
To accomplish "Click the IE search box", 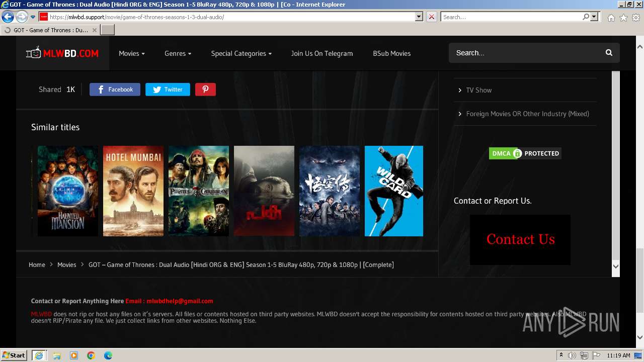I will pyautogui.click(x=511, y=17).
